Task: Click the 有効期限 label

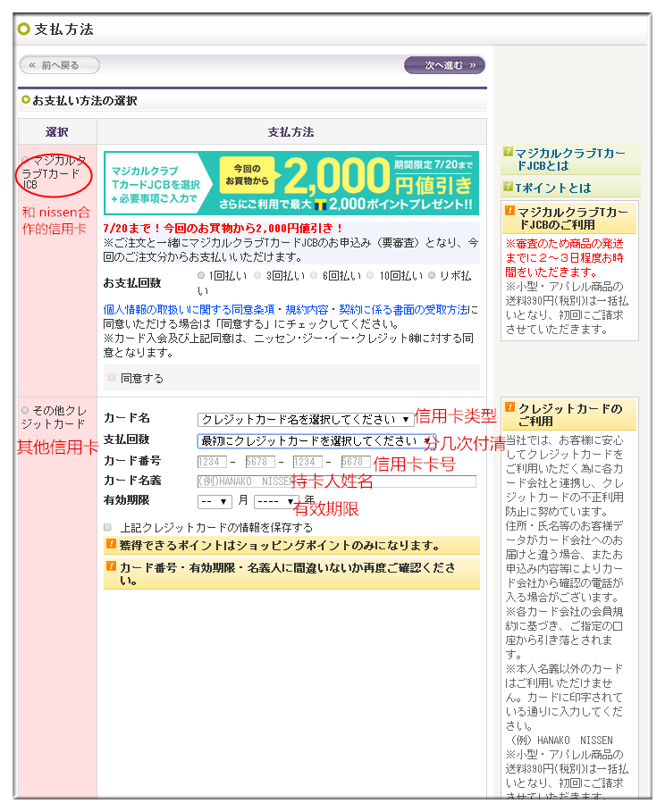Action: [x=126, y=500]
